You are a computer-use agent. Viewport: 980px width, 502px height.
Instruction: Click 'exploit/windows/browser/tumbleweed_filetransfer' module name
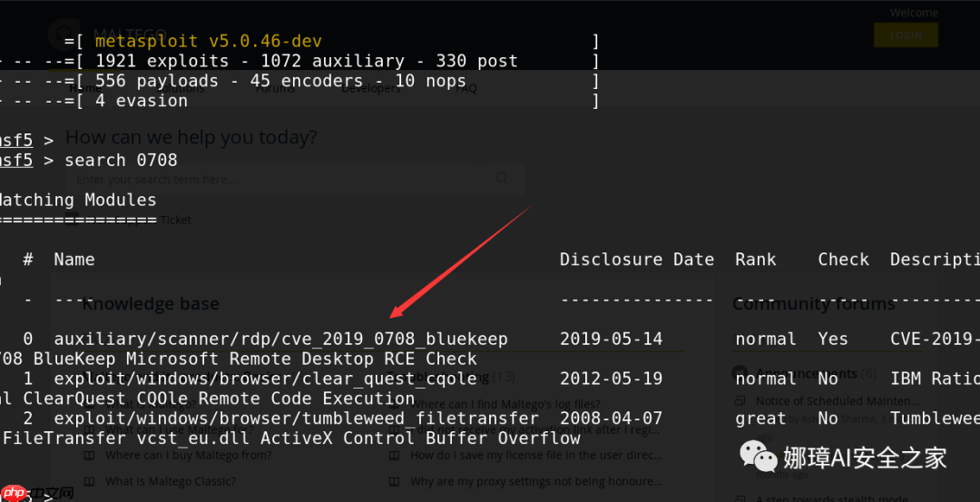[x=296, y=418]
